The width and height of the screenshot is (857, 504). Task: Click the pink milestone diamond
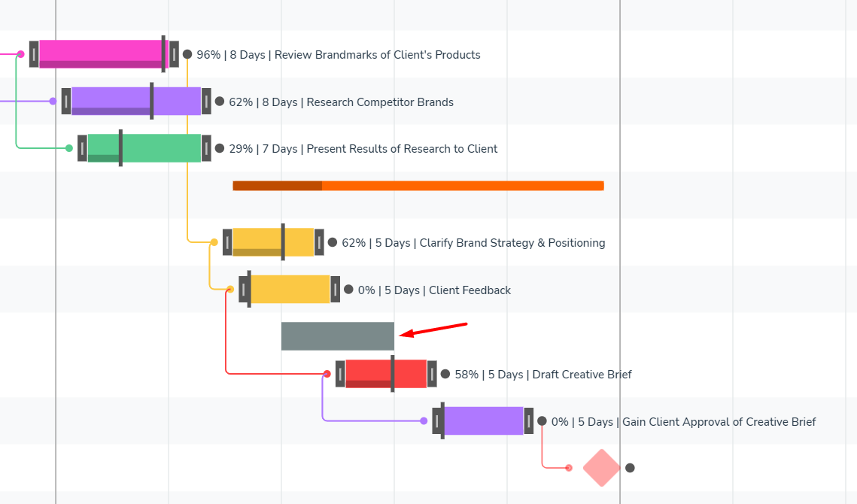pyautogui.click(x=601, y=468)
